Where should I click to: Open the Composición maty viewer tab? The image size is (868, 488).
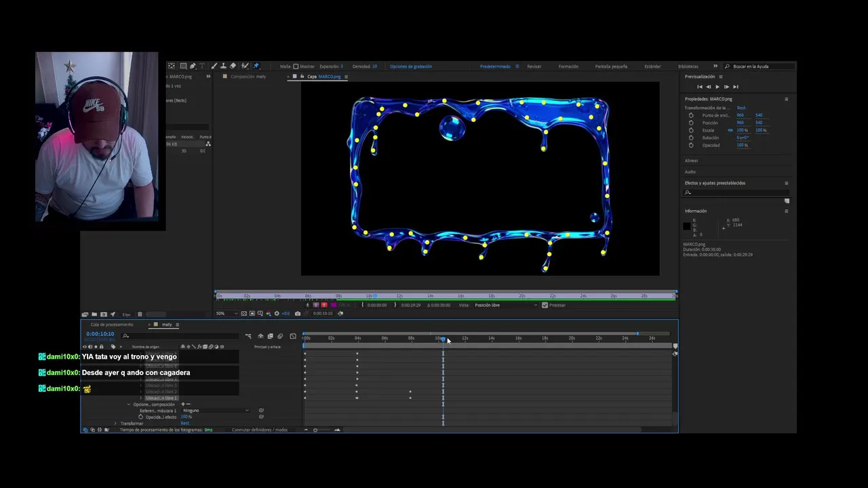[x=248, y=77]
